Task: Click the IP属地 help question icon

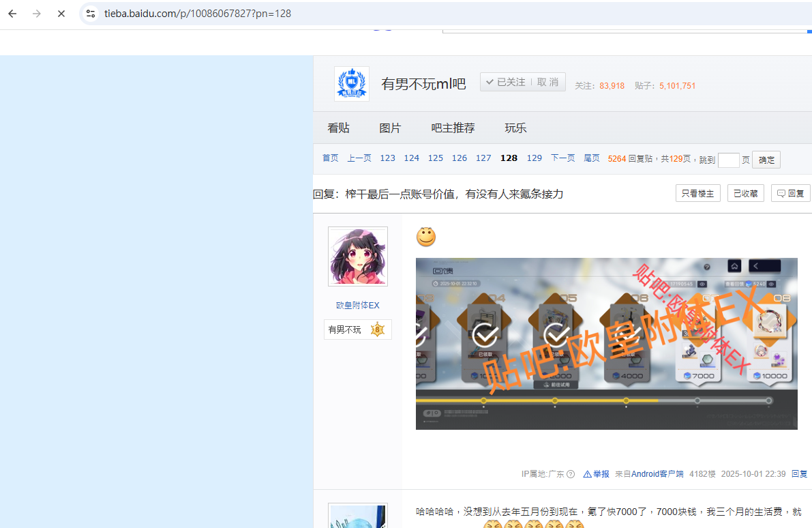Action: (571, 474)
